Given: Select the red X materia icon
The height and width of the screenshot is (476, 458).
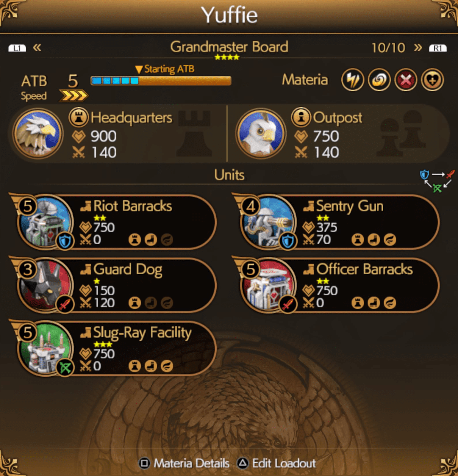Looking at the screenshot, I should [406, 80].
